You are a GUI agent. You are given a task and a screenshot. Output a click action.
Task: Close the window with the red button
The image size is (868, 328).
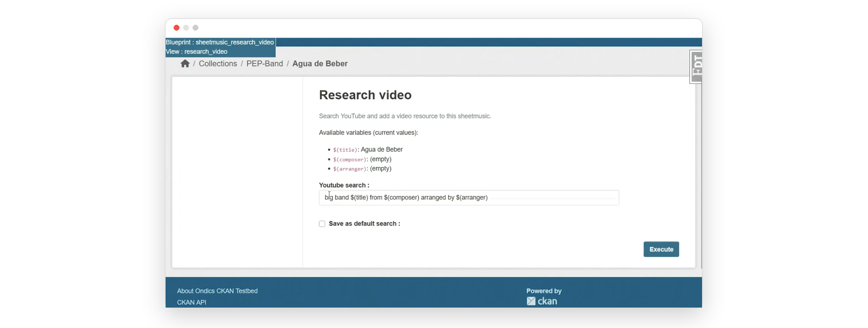177,28
